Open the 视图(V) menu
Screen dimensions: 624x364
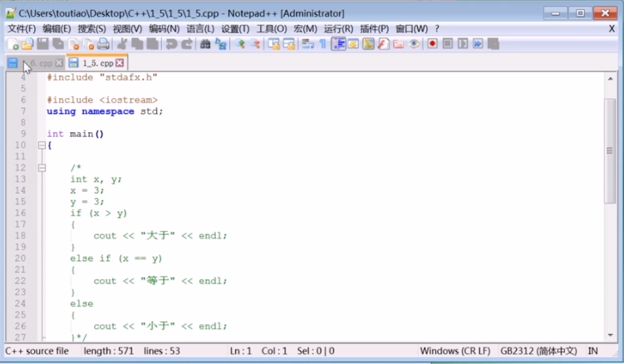(127, 29)
